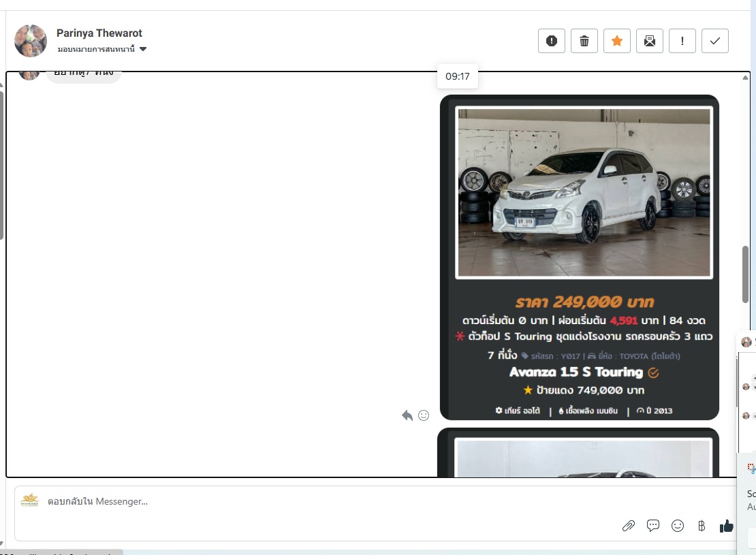This screenshot has width=756, height=555.
Task: Click the chat scrollbar up arrow
Action: [x=745, y=78]
